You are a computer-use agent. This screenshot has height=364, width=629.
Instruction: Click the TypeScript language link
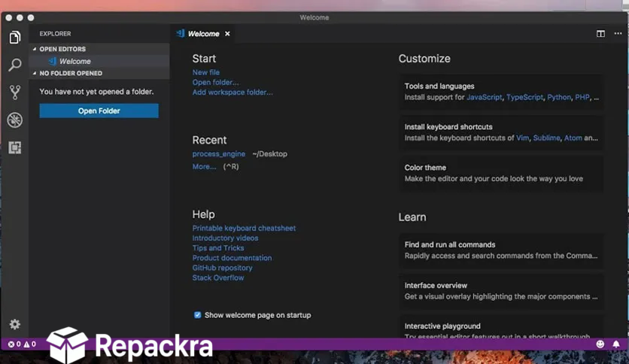[524, 98]
